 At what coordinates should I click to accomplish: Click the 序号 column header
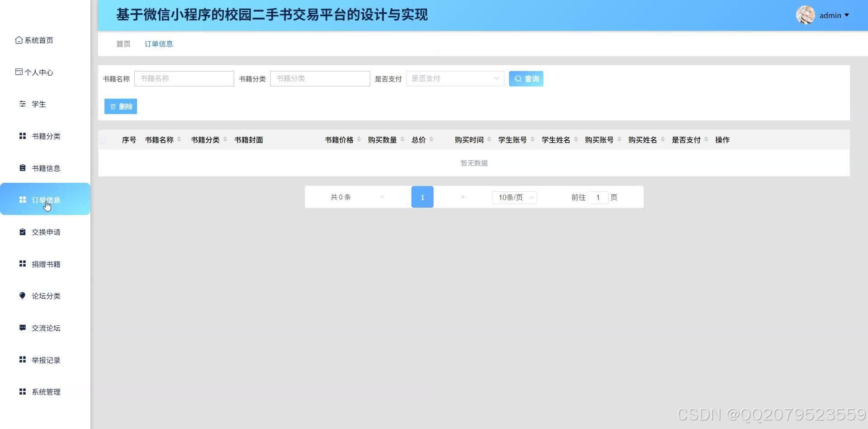click(129, 140)
